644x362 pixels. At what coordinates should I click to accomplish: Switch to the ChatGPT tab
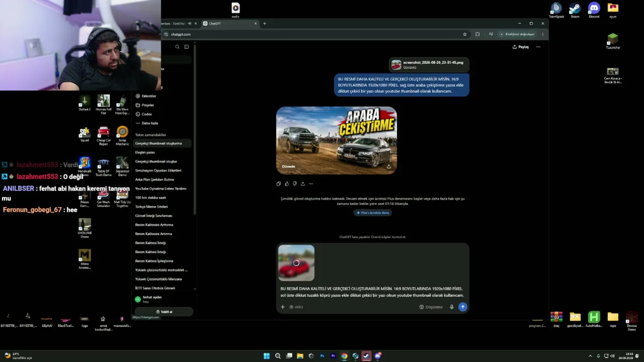[230, 24]
